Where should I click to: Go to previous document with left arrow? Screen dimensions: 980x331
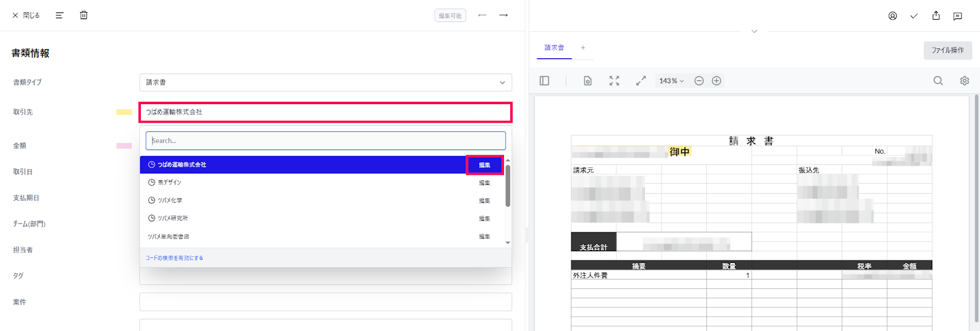point(482,15)
